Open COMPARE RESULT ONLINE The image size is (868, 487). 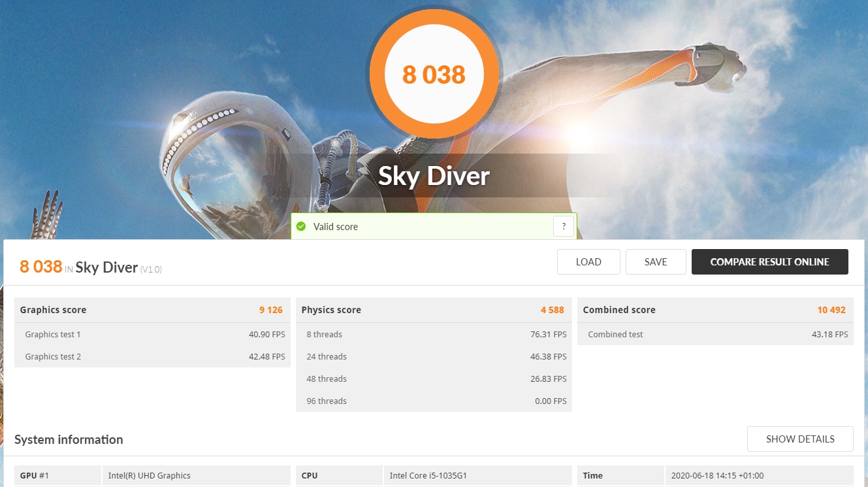click(770, 262)
